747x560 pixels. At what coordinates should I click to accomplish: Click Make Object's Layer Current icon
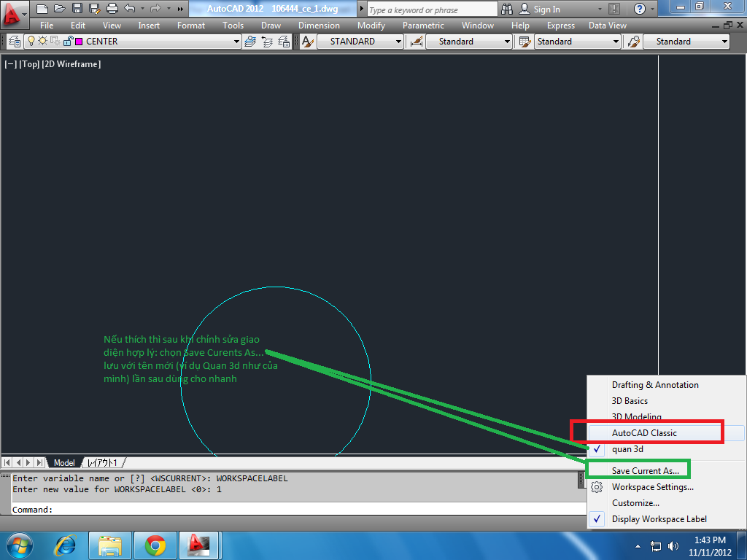pyautogui.click(x=250, y=42)
